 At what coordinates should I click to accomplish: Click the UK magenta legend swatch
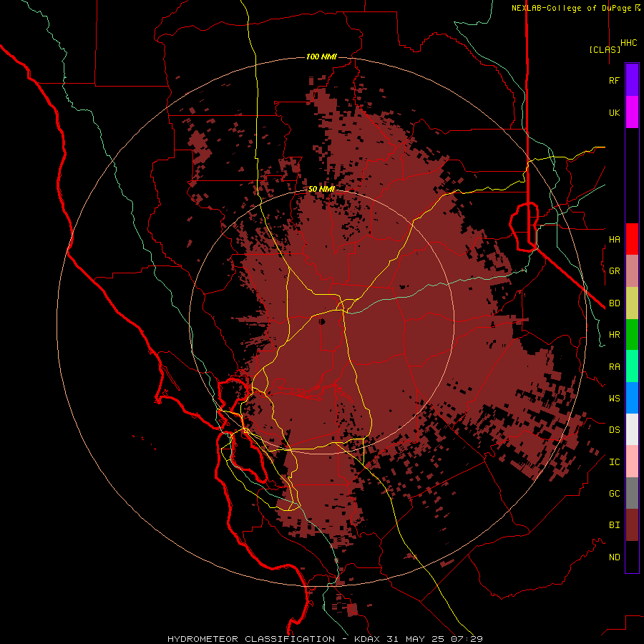click(632, 112)
